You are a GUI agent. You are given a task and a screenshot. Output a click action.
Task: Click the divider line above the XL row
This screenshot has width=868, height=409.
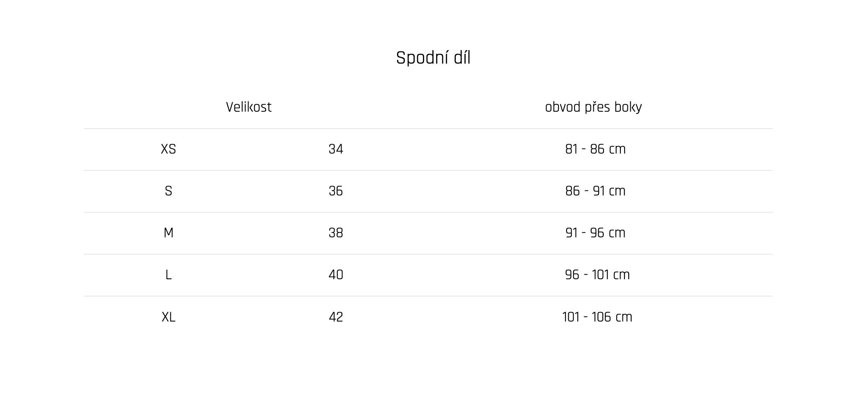tap(428, 296)
